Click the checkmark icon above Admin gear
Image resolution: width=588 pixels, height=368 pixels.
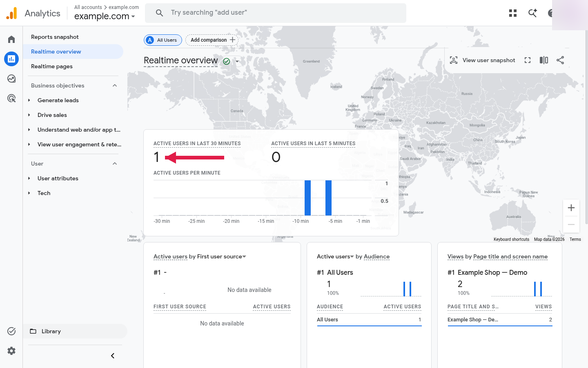11,331
